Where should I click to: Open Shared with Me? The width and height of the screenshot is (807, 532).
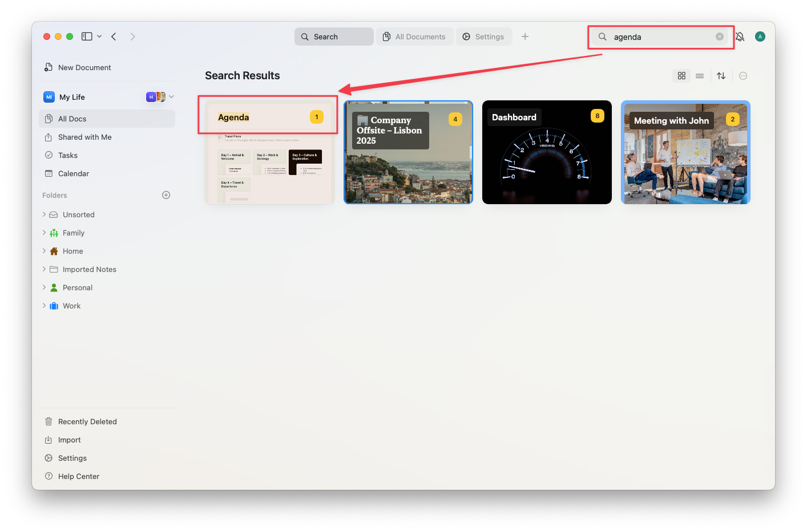click(x=107, y=137)
